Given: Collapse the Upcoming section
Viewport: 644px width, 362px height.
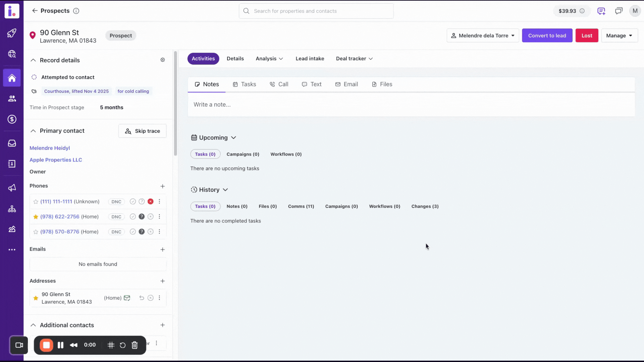Looking at the screenshot, I should click(x=233, y=137).
